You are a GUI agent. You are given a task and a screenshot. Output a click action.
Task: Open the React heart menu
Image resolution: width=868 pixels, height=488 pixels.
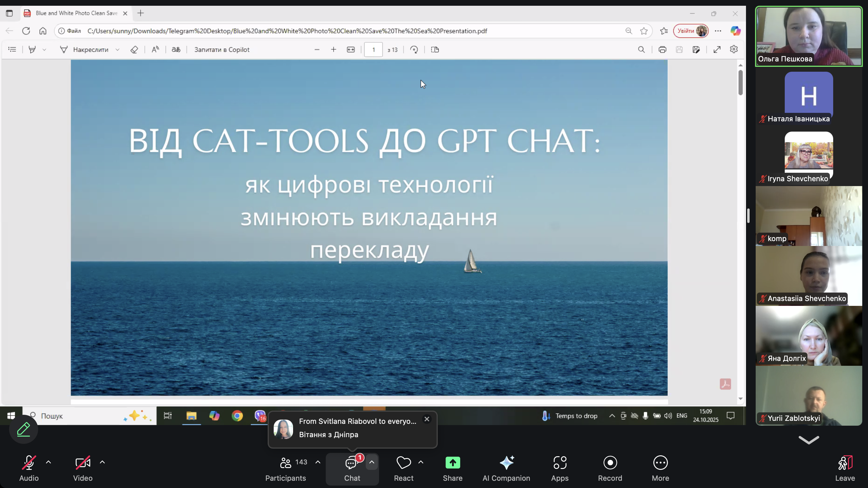pyautogui.click(x=403, y=463)
